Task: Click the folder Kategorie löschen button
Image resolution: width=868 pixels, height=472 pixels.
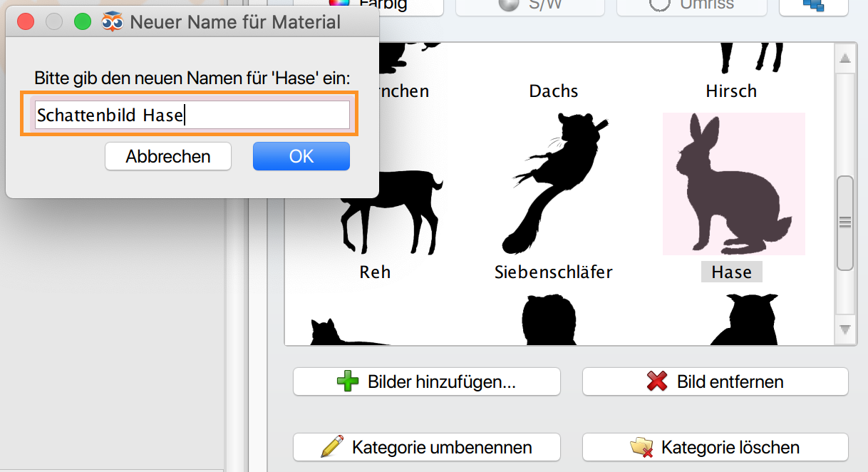Action: [715, 448]
